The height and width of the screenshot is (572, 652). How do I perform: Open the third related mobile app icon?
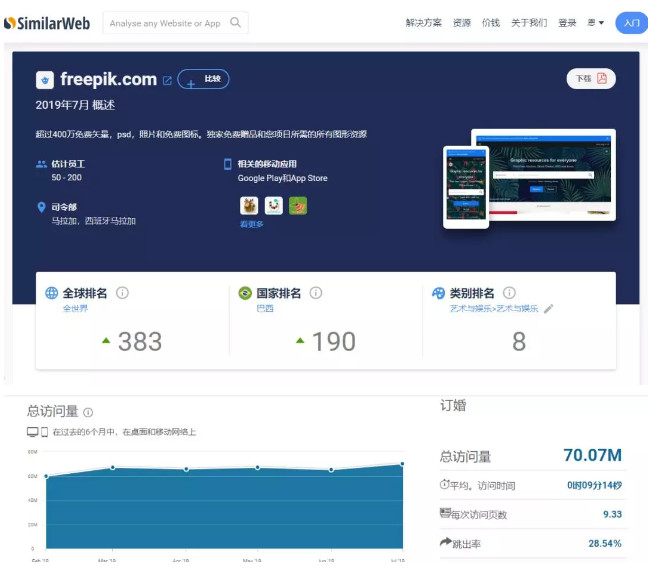point(297,205)
